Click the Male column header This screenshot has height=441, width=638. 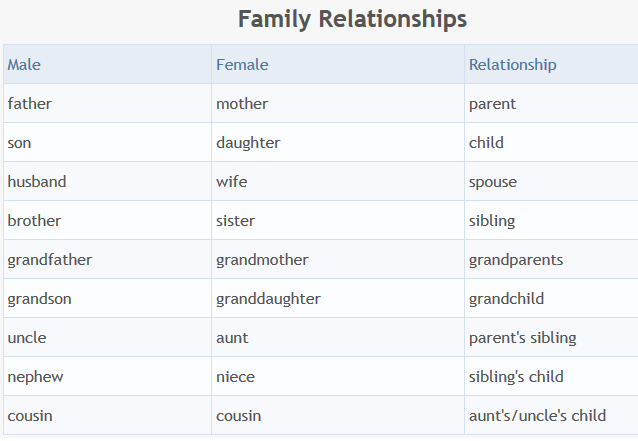pyautogui.click(x=107, y=64)
